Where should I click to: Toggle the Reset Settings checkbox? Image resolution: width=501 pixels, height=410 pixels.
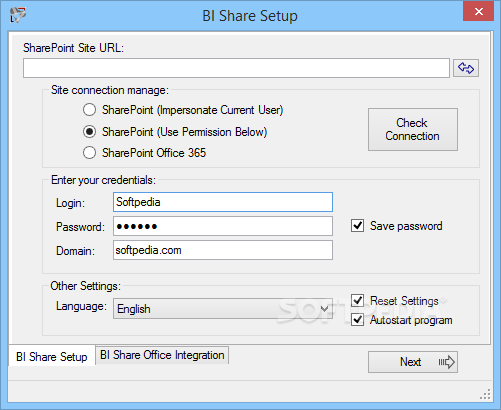[357, 300]
